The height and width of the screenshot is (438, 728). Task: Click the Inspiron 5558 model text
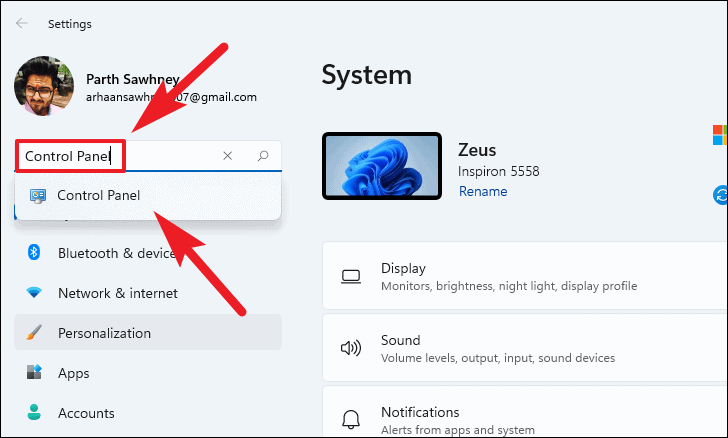499,171
